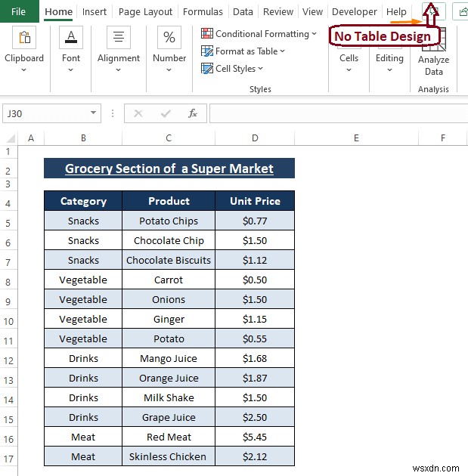468x476 pixels.
Task: Select column B header
Action: [83, 138]
